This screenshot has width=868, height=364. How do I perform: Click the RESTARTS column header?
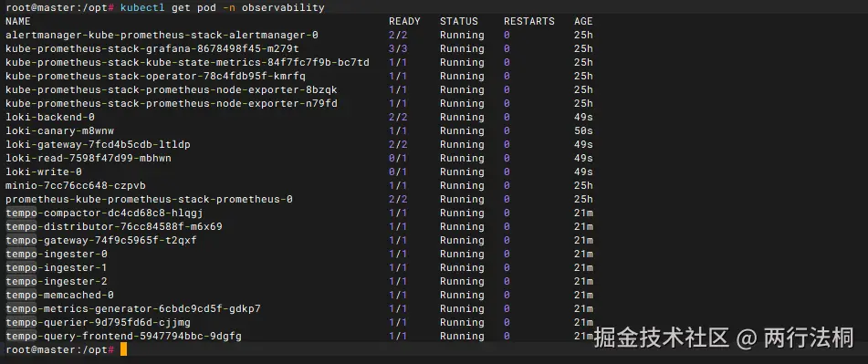click(x=529, y=22)
